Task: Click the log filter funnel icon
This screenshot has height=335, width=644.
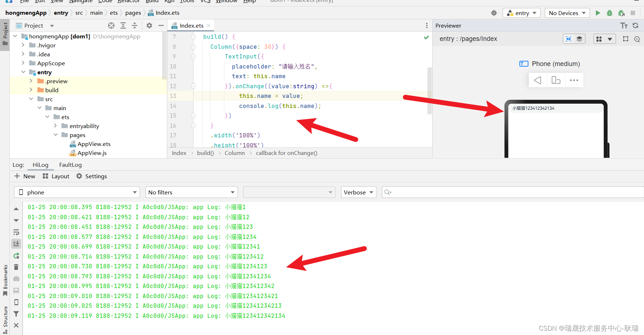Action: tap(16, 314)
